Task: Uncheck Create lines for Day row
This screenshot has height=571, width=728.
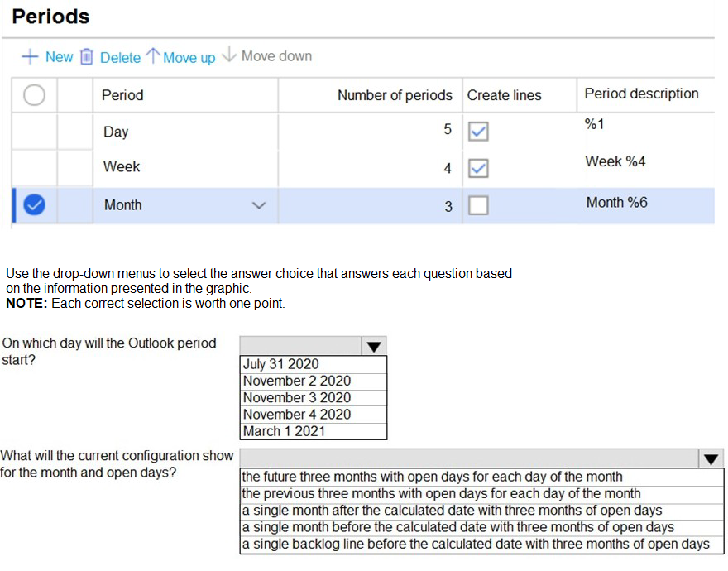Action: (x=478, y=132)
